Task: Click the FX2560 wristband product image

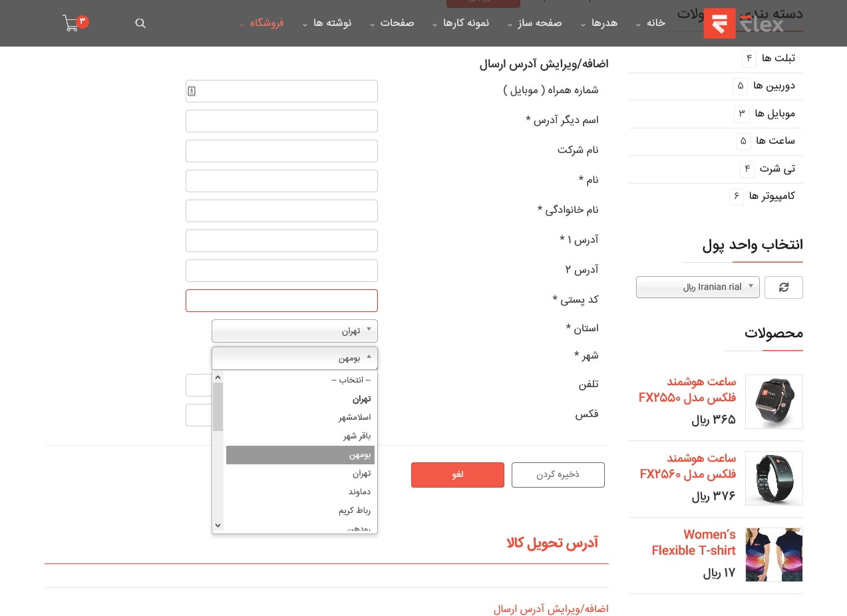Action: [773, 478]
